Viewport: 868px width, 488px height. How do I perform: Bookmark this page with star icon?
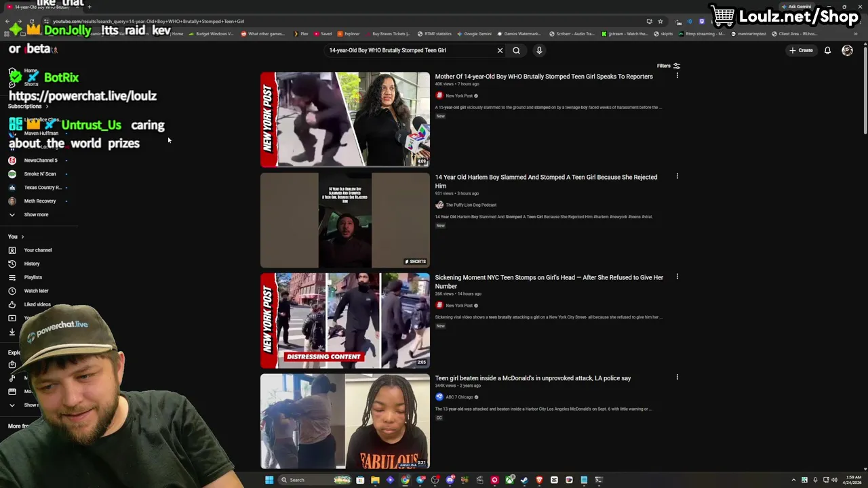pyautogui.click(x=660, y=21)
